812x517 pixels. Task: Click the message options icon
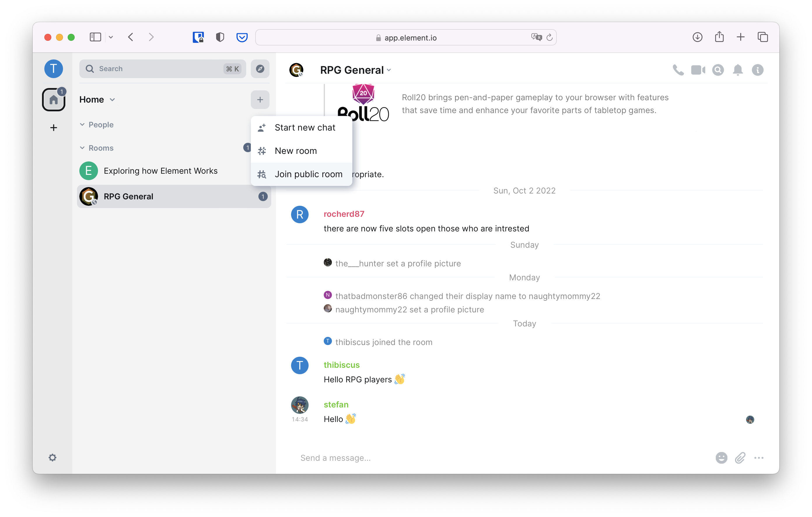coord(759,458)
